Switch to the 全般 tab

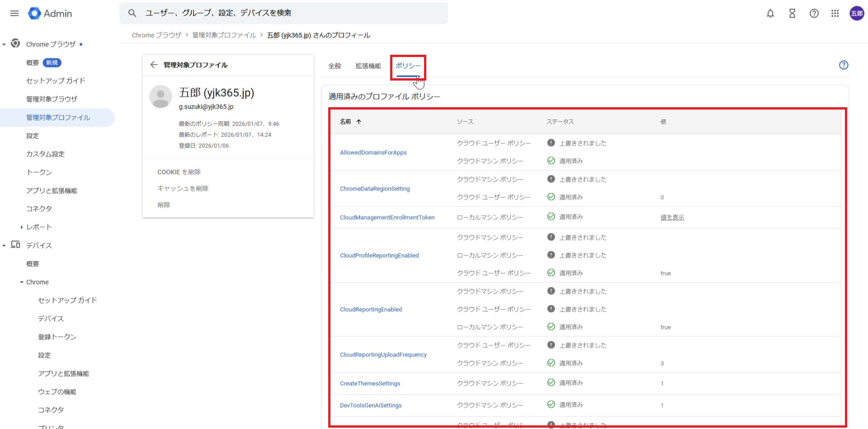click(335, 66)
